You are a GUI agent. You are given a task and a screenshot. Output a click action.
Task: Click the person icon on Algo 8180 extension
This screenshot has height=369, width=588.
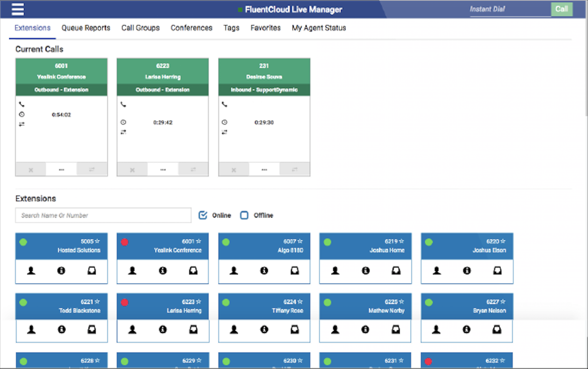[x=234, y=271]
